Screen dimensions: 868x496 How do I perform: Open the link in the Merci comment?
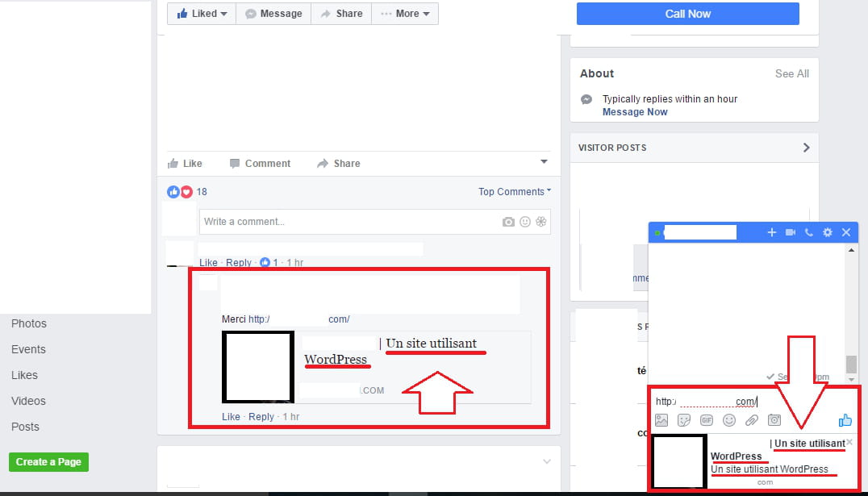pyautogui.click(x=299, y=319)
